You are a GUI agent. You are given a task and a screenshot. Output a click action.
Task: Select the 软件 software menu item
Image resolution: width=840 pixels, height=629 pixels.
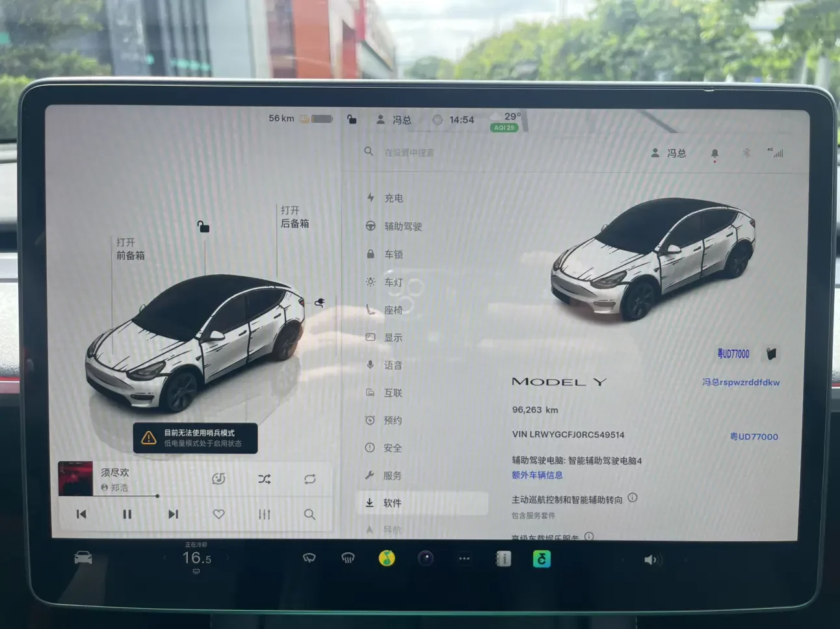(423, 503)
